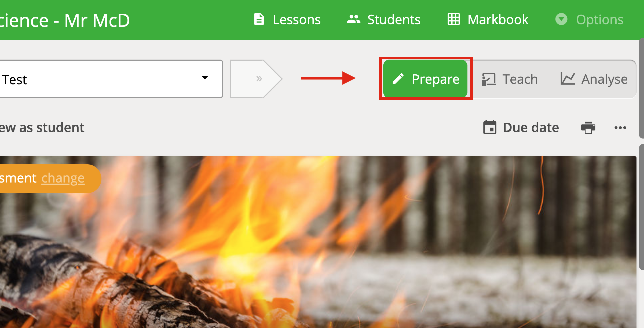Go to next lesson with double-chevron arrow
Viewport: 644px width, 328px height.
pos(256,79)
